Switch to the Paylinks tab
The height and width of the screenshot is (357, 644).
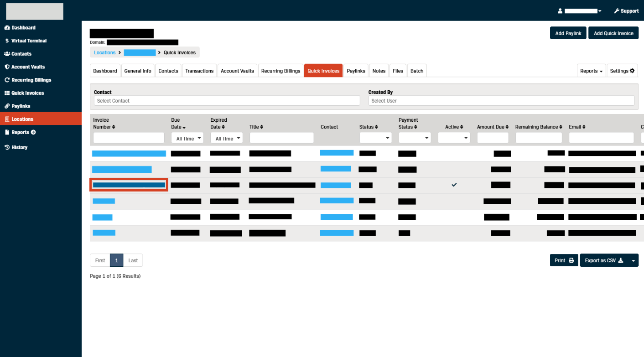coord(356,71)
